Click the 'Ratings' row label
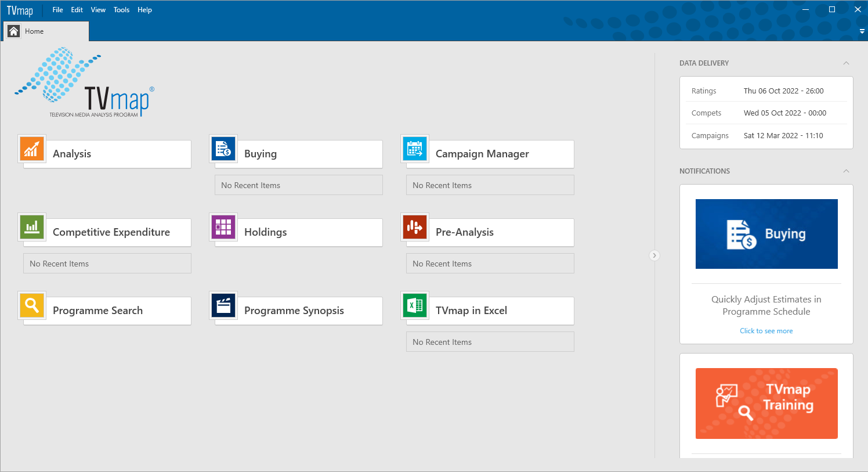The image size is (868, 472). (704, 91)
